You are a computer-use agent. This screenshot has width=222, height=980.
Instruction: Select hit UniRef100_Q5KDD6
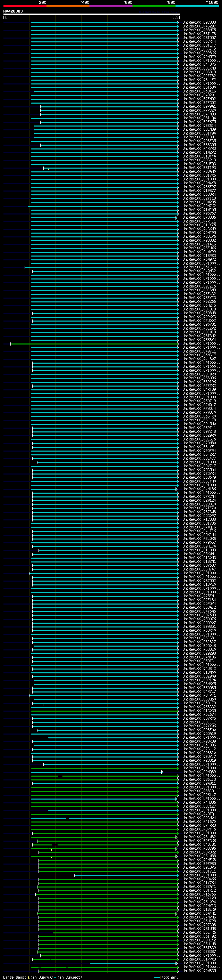click(x=199, y=745)
